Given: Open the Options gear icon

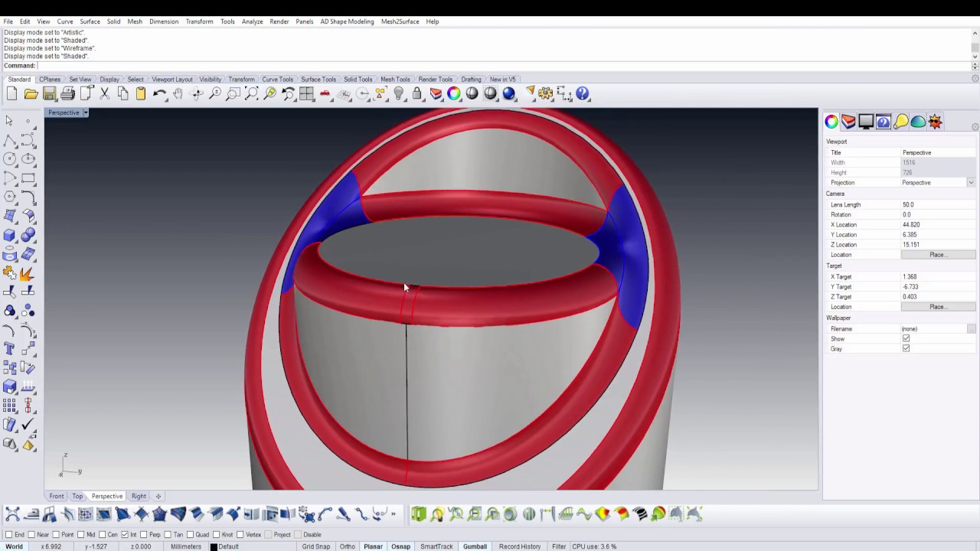Looking at the screenshot, I should [546, 93].
